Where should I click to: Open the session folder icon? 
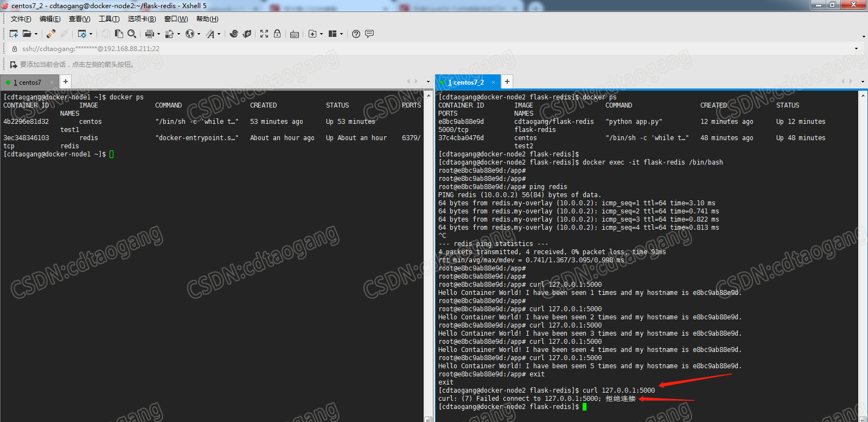tap(27, 34)
